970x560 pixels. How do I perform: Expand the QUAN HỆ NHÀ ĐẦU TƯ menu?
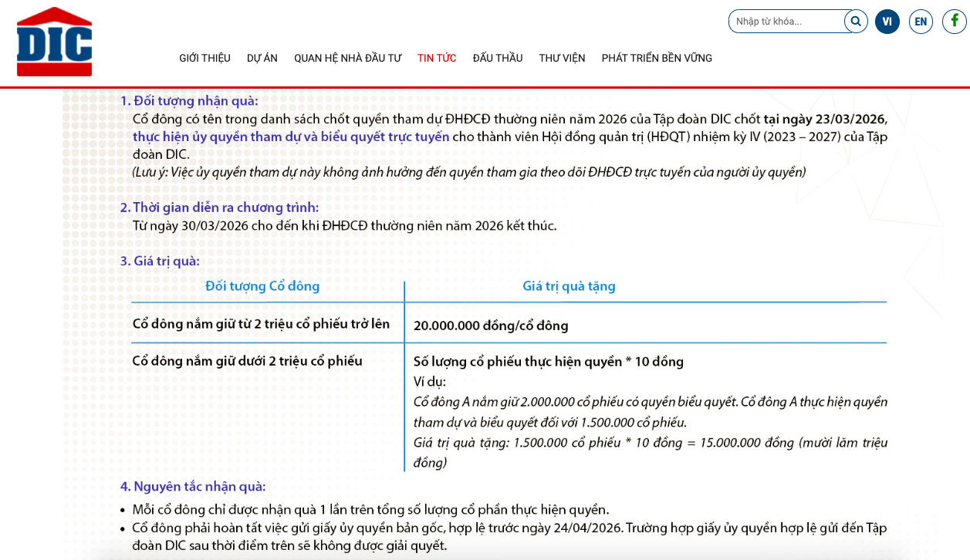pyautogui.click(x=347, y=58)
